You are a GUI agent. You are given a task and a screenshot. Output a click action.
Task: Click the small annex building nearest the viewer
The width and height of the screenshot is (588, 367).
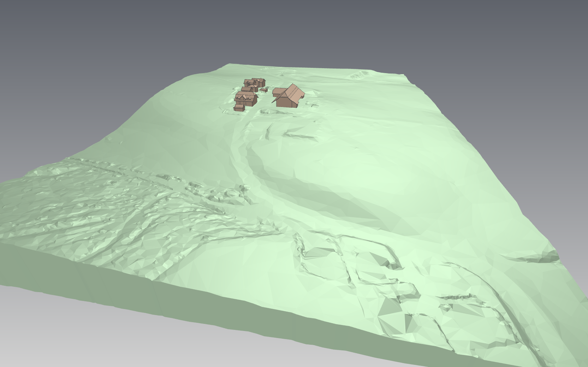[x=239, y=107]
